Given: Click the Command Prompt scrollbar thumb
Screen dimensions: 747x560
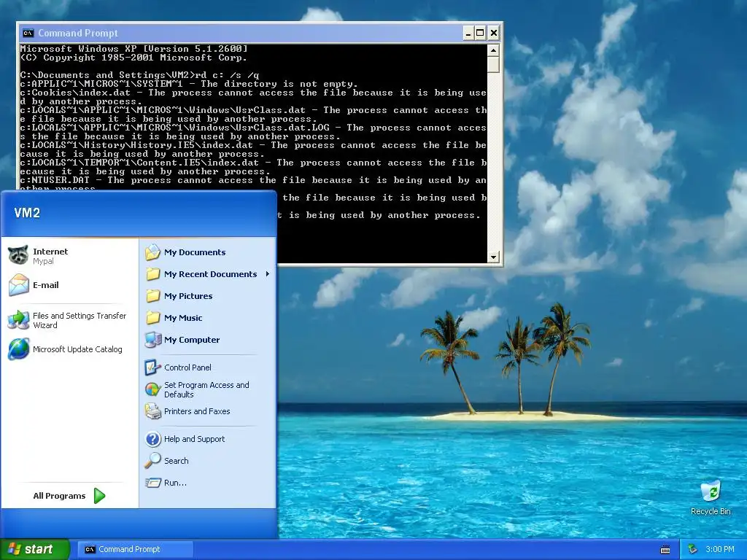Looking at the screenshot, I should (493, 64).
